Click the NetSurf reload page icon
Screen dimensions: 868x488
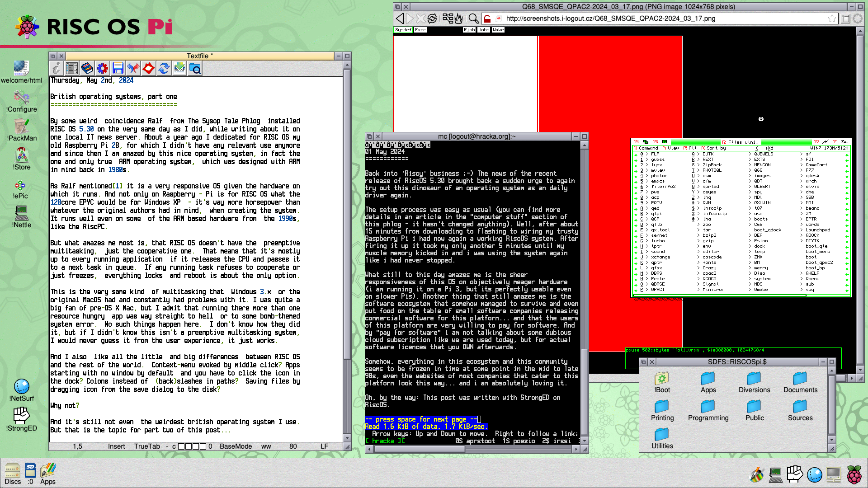point(432,19)
